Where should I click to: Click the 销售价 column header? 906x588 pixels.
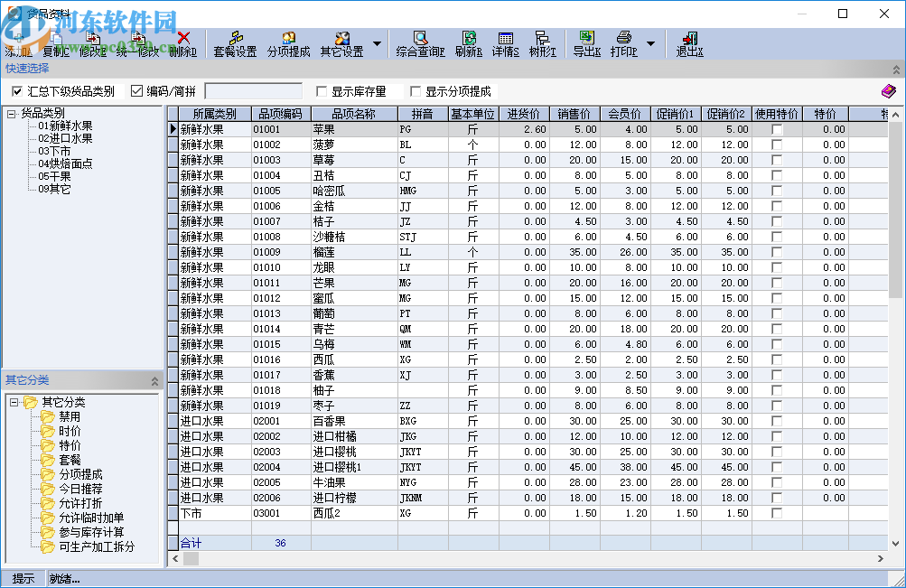click(x=574, y=115)
